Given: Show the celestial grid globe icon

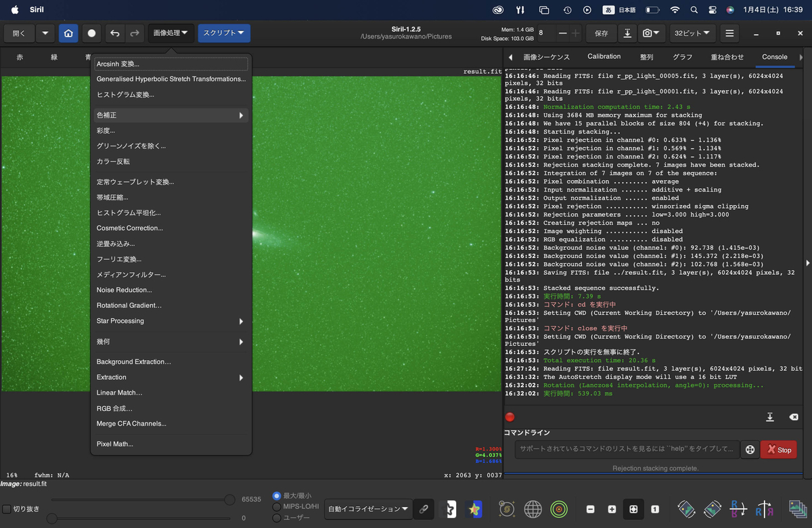Looking at the screenshot, I should pyautogui.click(x=533, y=509).
